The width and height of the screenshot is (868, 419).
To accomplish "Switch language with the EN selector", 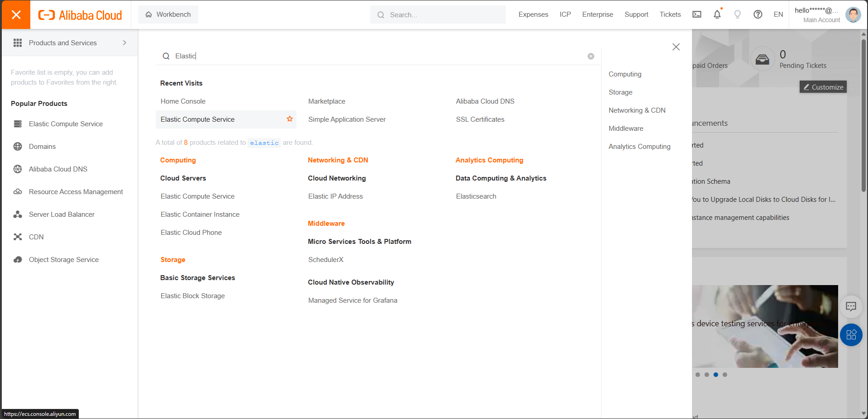I will [x=778, y=14].
